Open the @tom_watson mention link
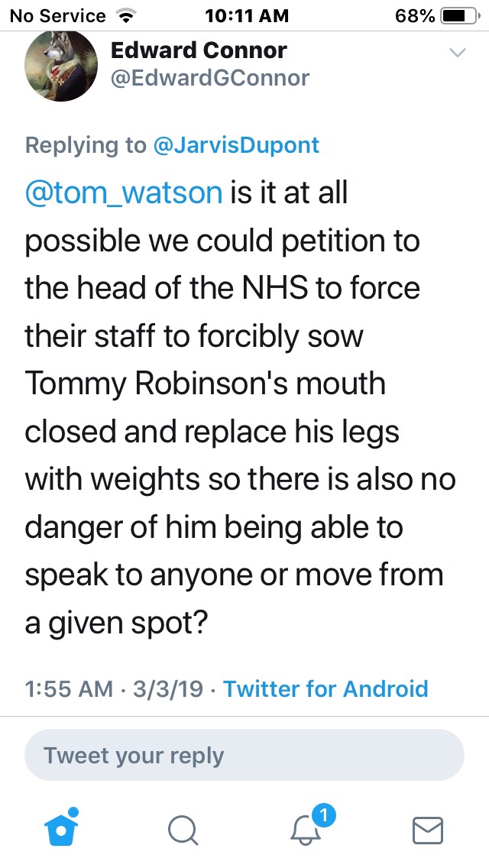This screenshot has width=489, height=868. click(124, 193)
